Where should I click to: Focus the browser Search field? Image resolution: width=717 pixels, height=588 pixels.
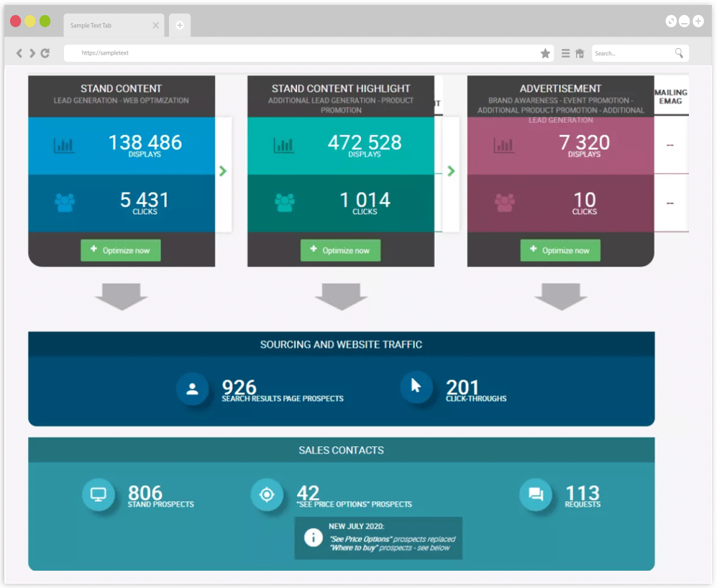pyautogui.click(x=631, y=53)
